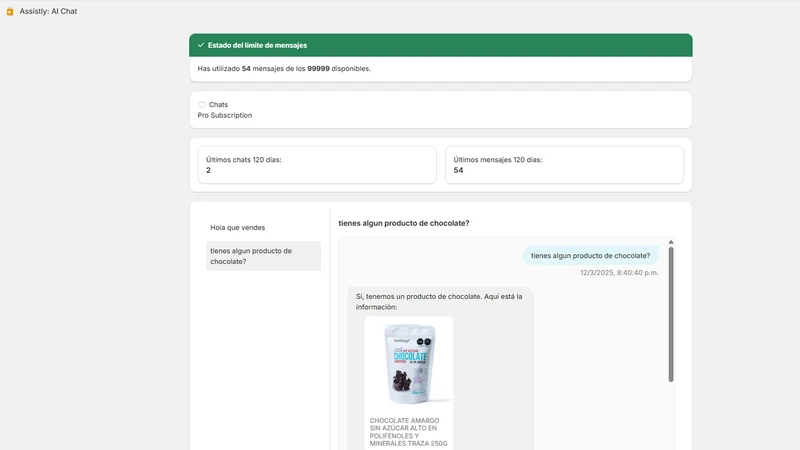Click the Assistly app icon

click(x=10, y=11)
